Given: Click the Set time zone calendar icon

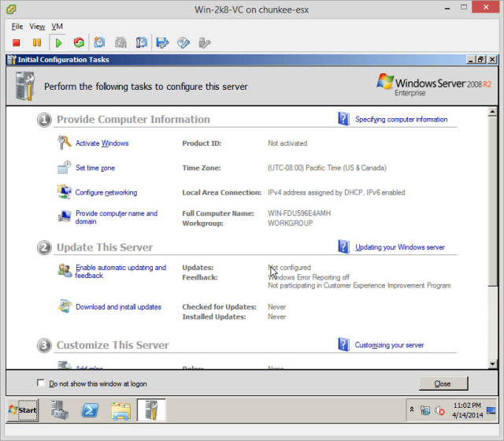Looking at the screenshot, I should (x=64, y=168).
